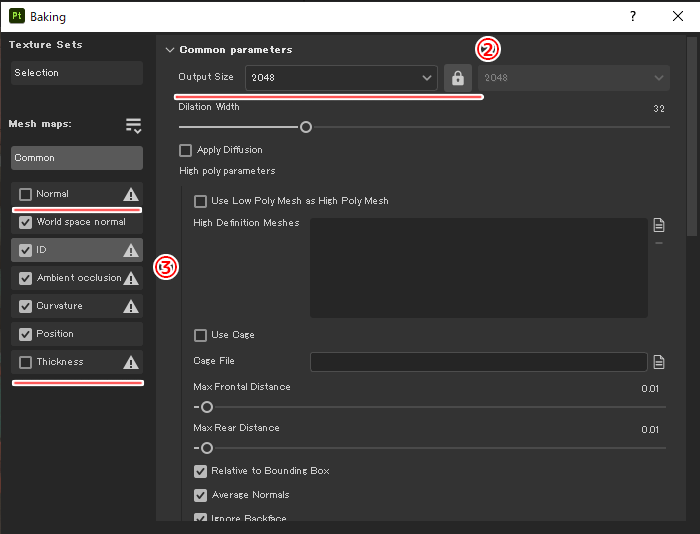Click the Cage File browse icon
Viewport: 700px width, 534px height.
tap(659, 362)
